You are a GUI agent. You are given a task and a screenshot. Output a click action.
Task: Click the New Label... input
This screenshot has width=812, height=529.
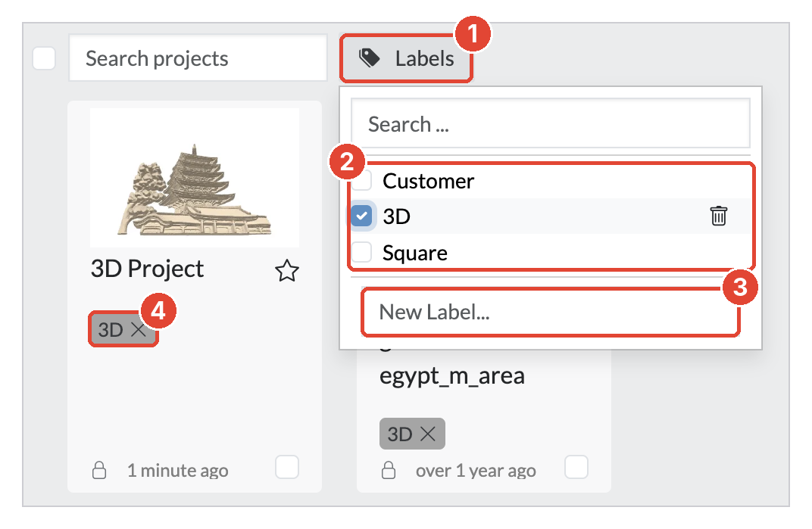pyautogui.click(x=550, y=312)
